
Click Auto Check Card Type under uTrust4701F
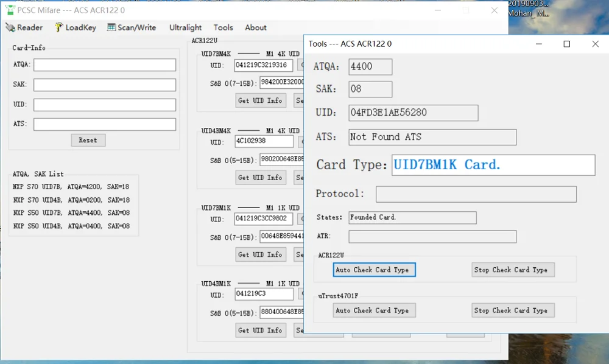coord(374,310)
